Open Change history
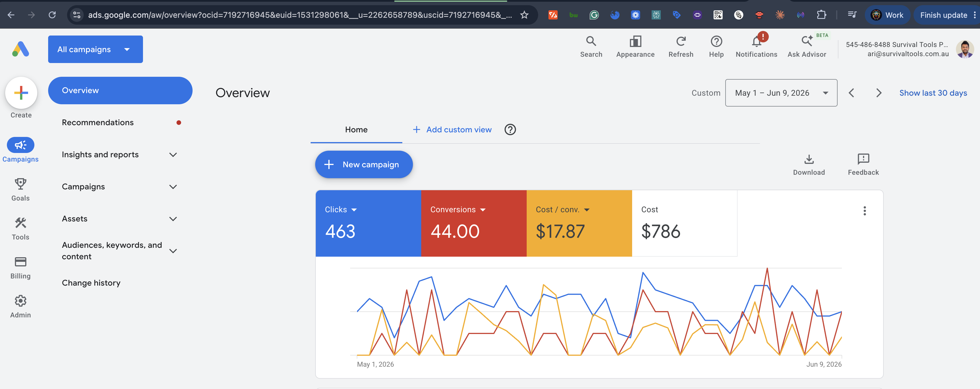Screen dimensions: 980x389 (91, 283)
